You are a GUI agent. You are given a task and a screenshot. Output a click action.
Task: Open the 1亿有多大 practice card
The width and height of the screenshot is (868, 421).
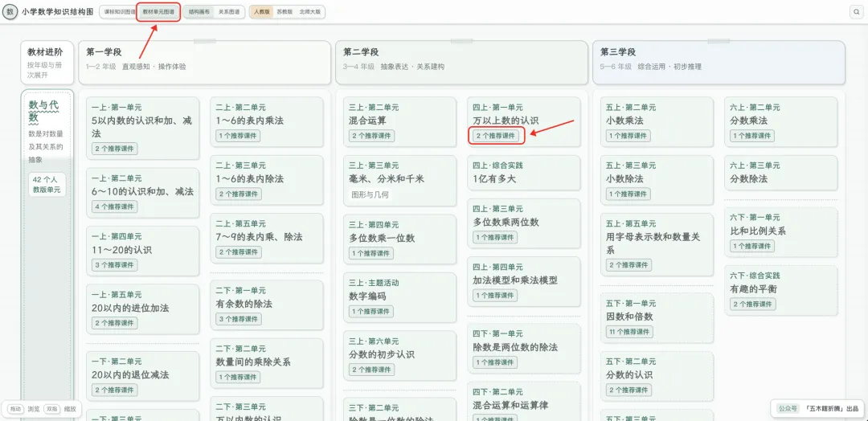click(524, 174)
